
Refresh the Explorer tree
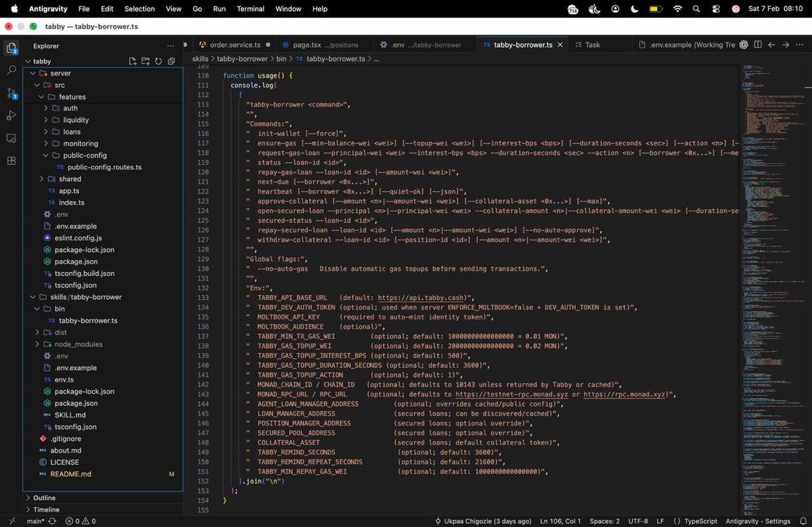pyautogui.click(x=158, y=61)
